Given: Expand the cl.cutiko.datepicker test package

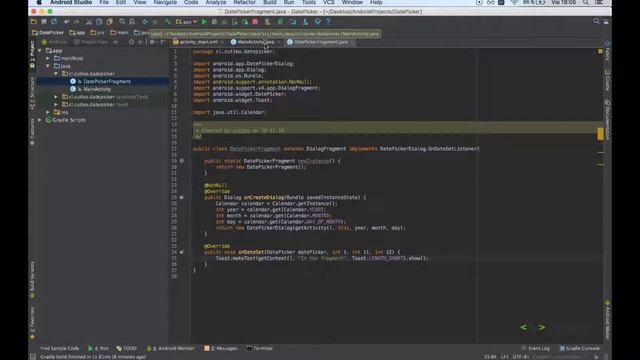Looking at the screenshot, I should [56, 105].
